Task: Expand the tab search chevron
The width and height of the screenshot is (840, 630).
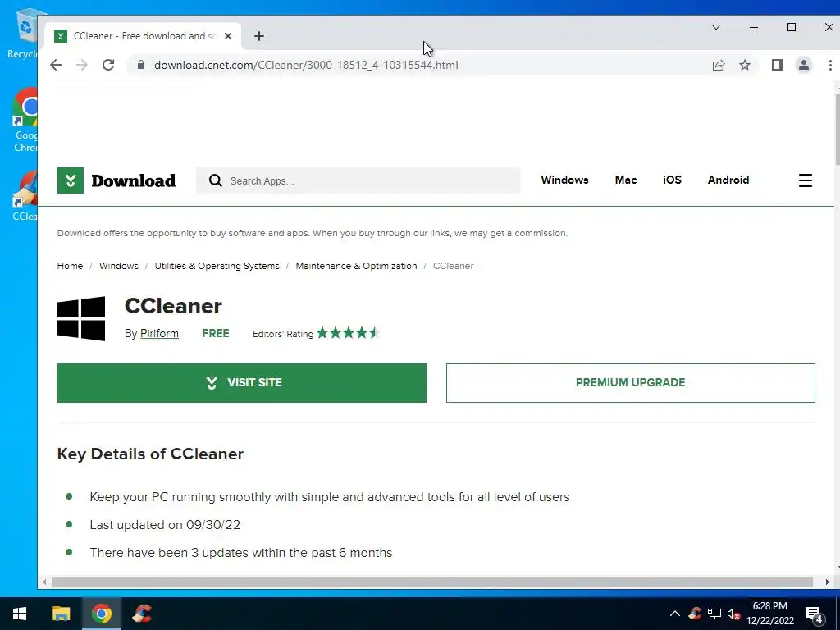Action: [715, 27]
